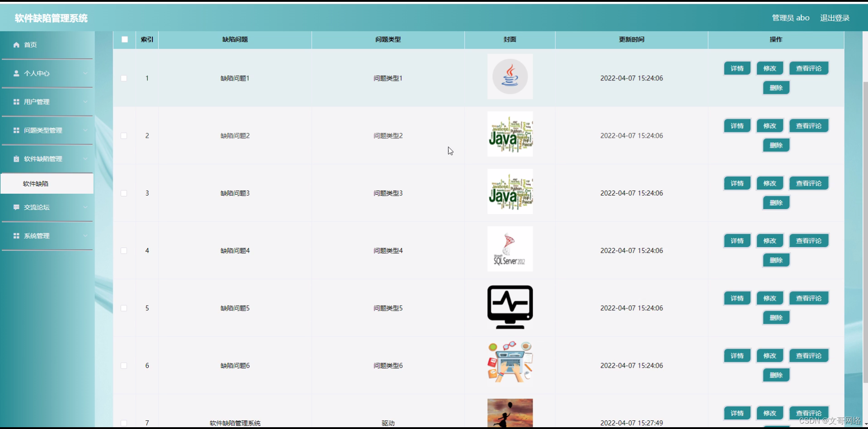This screenshot has width=868, height=429.
Task: Click the speech-bubble icon beside 交流论坛
Action: point(16,207)
